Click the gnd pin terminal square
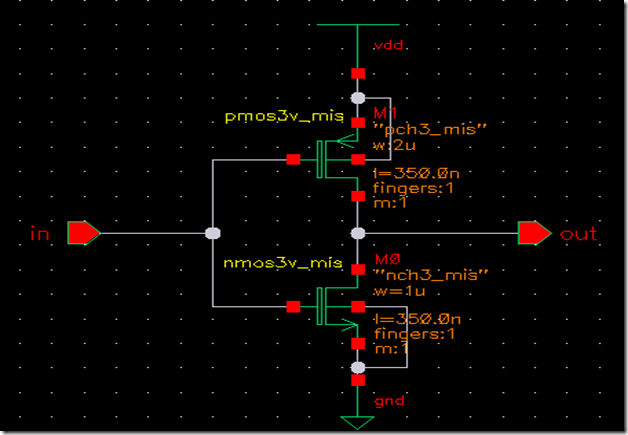The width and height of the screenshot is (628, 435). (x=358, y=380)
